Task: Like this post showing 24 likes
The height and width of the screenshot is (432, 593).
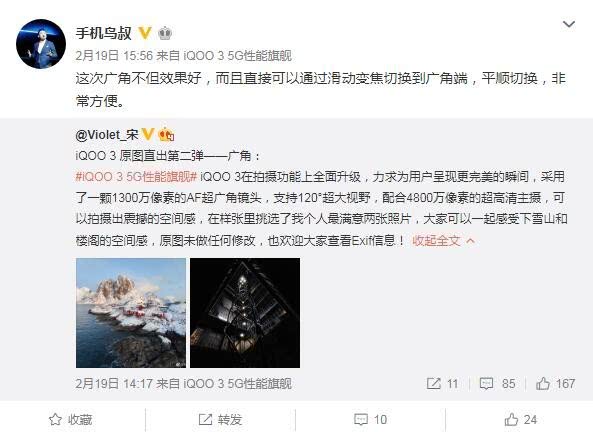Action: tap(520, 420)
